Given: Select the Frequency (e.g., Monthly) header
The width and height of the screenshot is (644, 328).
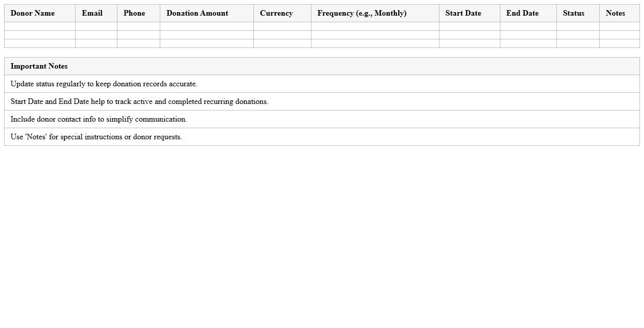Looking at the screenshot, I should 362,13.
